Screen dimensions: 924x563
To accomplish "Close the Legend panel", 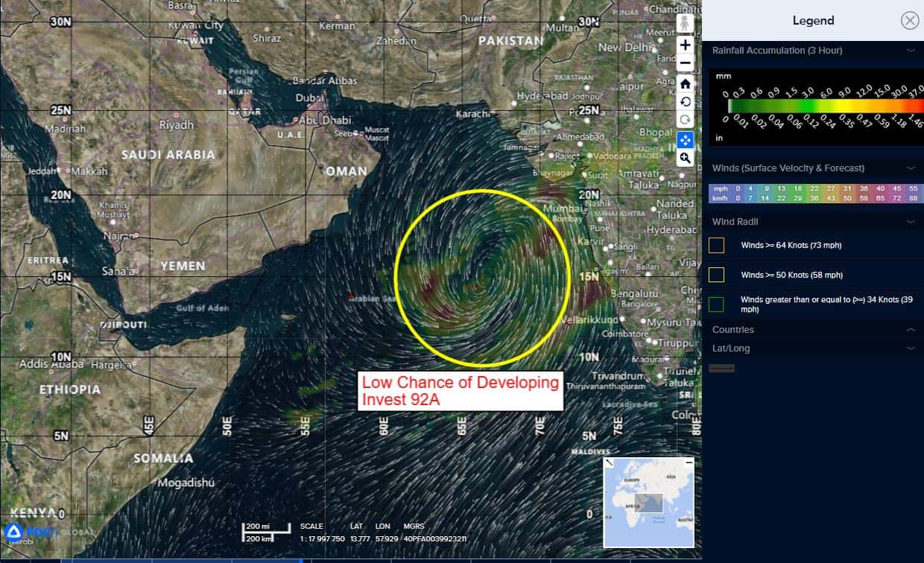I will [x=909, y=20].
